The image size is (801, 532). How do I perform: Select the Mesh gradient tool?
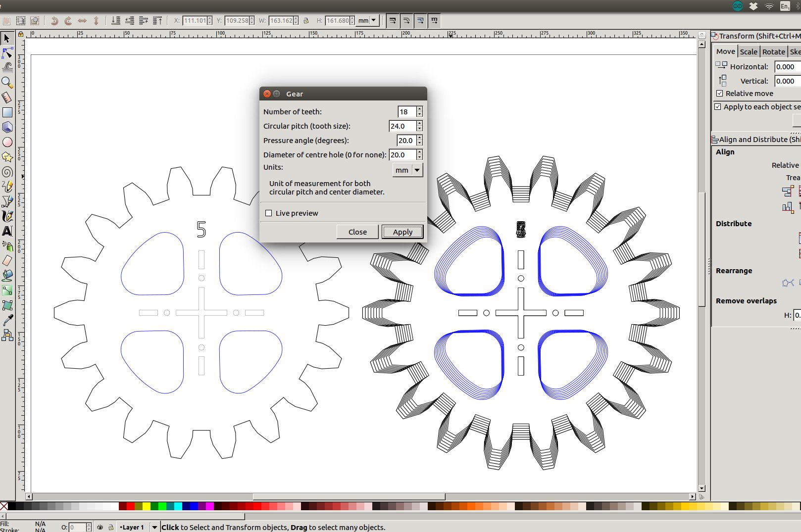pyautogui.click(x=7, y=305)
